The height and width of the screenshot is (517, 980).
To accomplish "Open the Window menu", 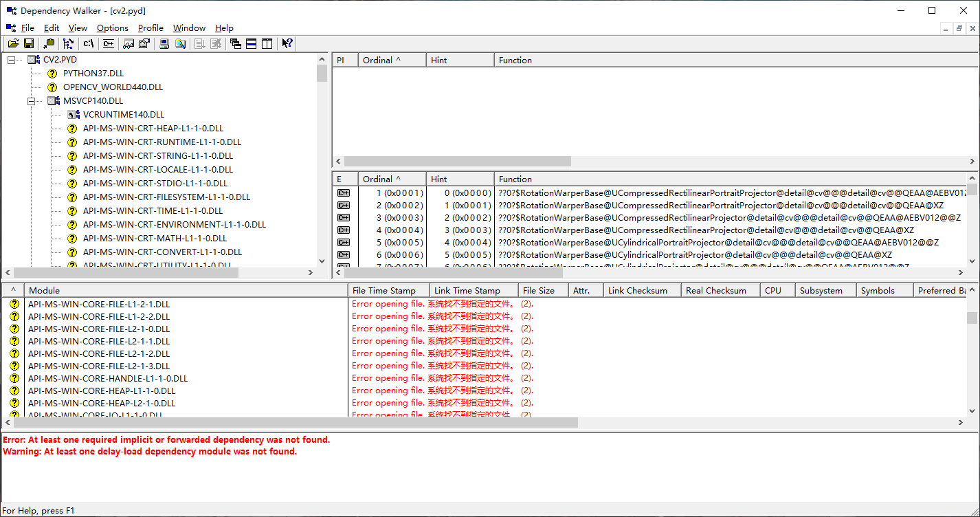I will (x=189, y=28).
